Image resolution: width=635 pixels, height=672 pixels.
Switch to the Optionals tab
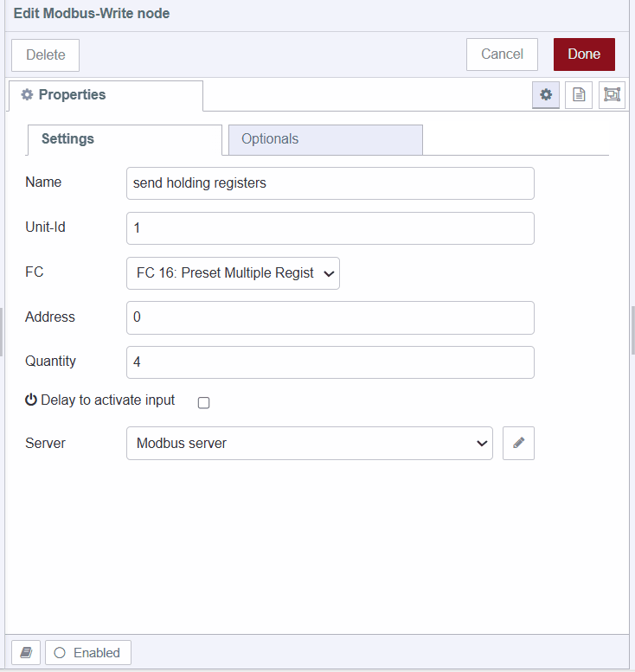pyautogui.click(x=325, y=139)
